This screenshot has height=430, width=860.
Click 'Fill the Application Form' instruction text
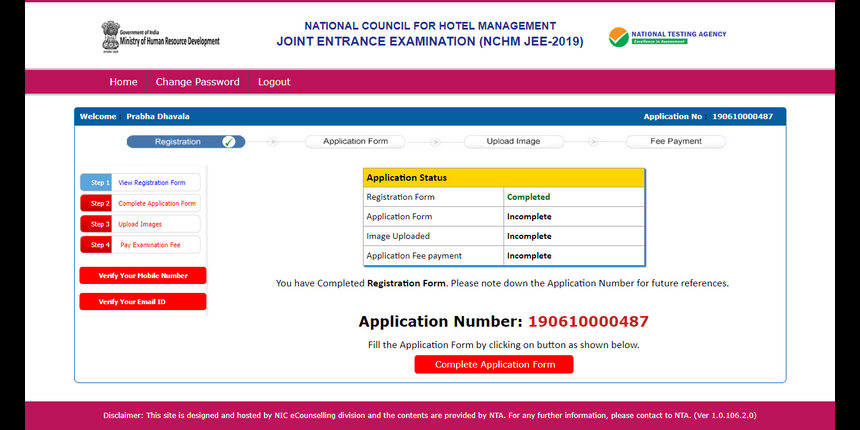tap(503, 345)
